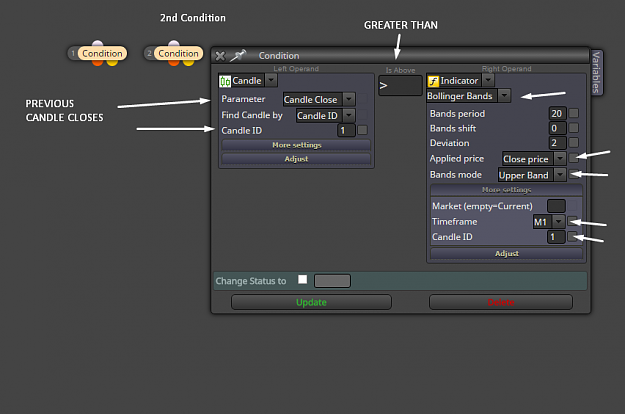Toggle checkbox beside Bands period
Viewport: 625px width, 414px height.
click(x=574, y=113)
